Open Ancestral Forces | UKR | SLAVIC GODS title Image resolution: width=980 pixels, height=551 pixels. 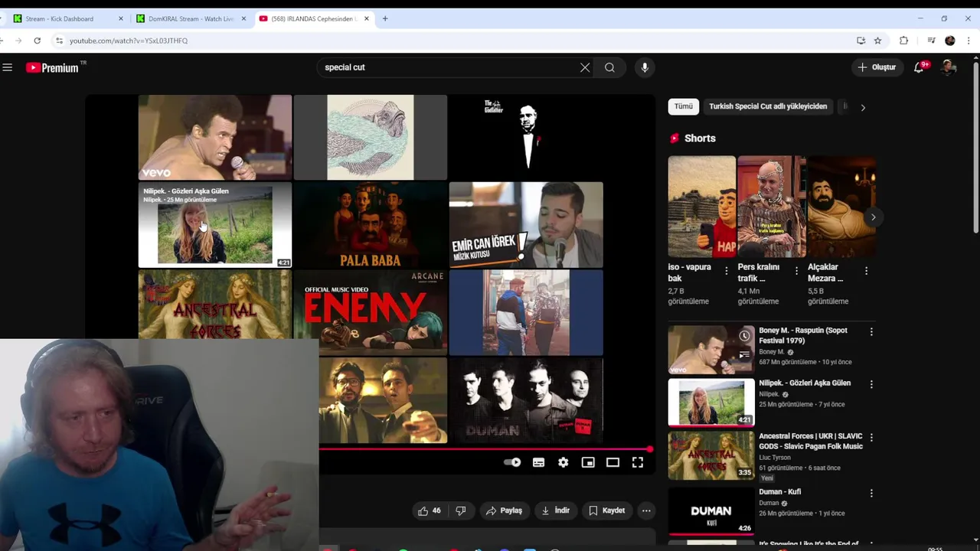click(x=811, y=441)
